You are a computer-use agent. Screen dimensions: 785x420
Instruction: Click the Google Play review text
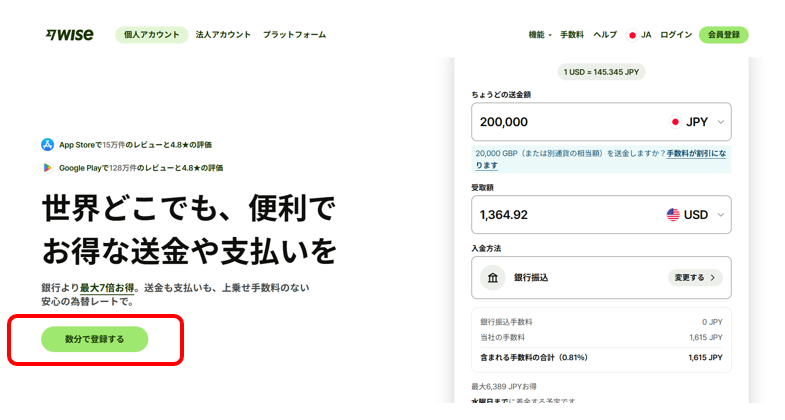point(141,168)
